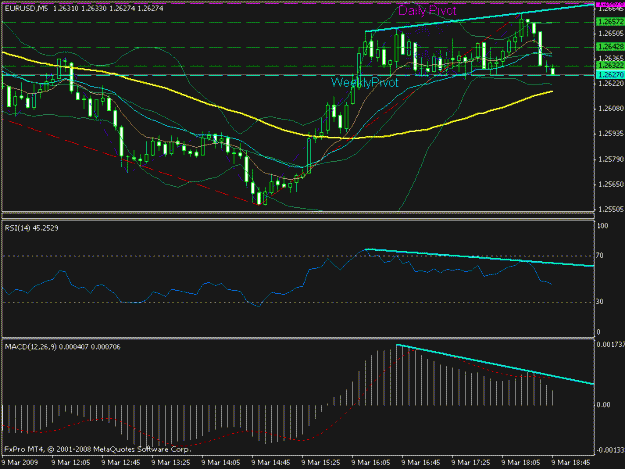
Task: Click the RSI 30 level value
Action: [600, 302]
